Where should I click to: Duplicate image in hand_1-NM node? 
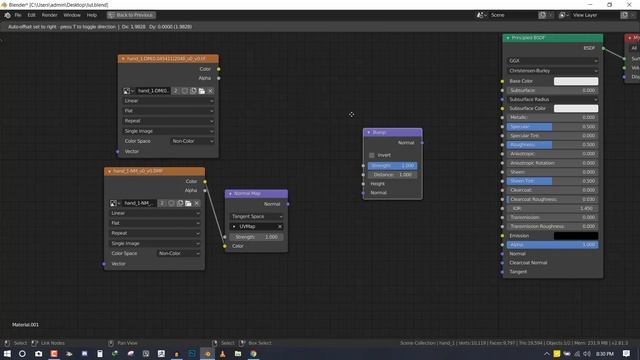pyautogui.click(x=180, y=203)
